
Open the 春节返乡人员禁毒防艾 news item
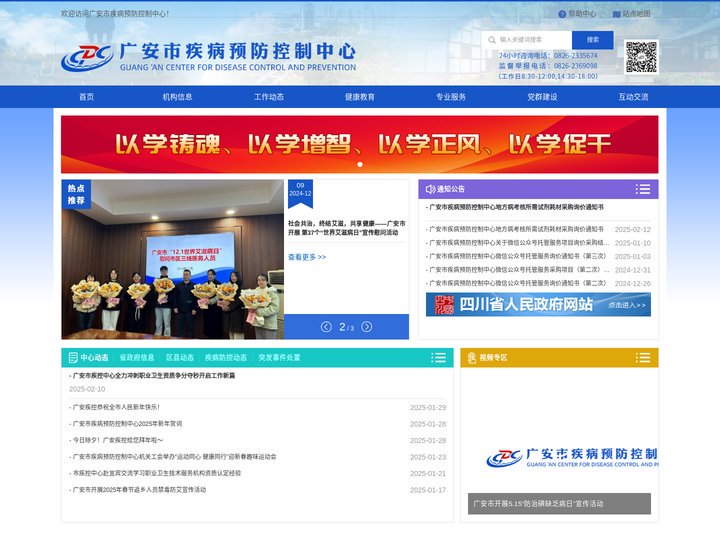pyautogui.click(x=137, y=489)
